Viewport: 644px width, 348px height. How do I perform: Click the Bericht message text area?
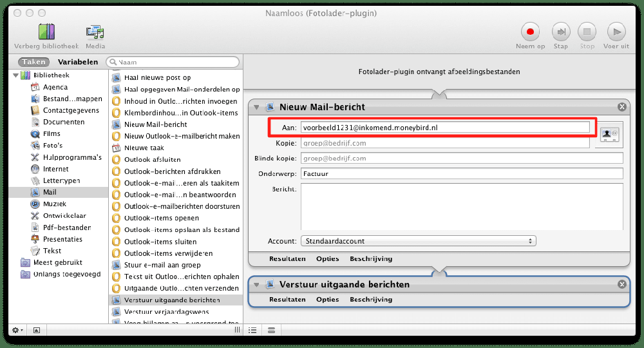click(462, 206)
